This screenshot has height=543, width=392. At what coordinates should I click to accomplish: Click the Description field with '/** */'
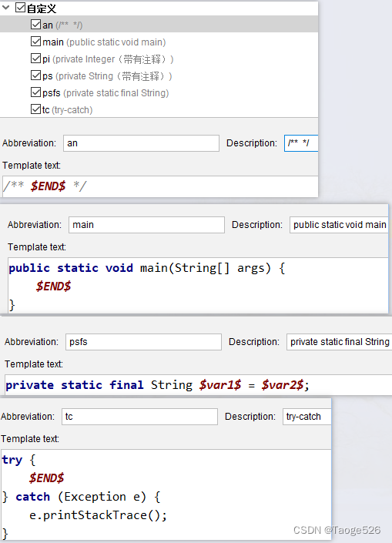(x=301, y=143)
